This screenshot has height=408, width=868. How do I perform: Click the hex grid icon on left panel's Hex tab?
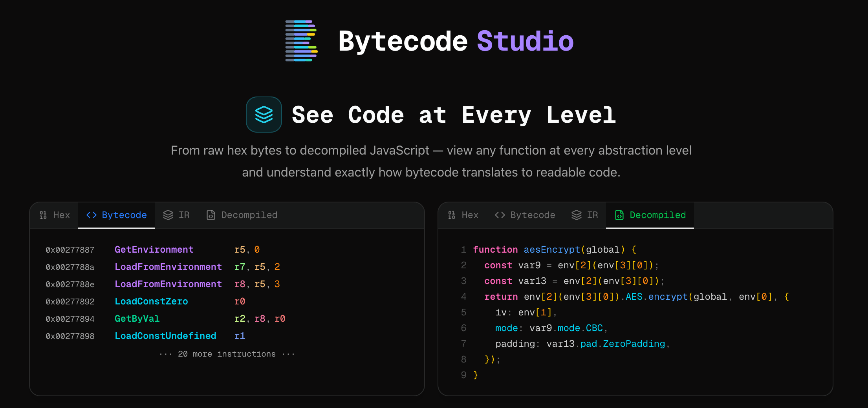[43, 215]
